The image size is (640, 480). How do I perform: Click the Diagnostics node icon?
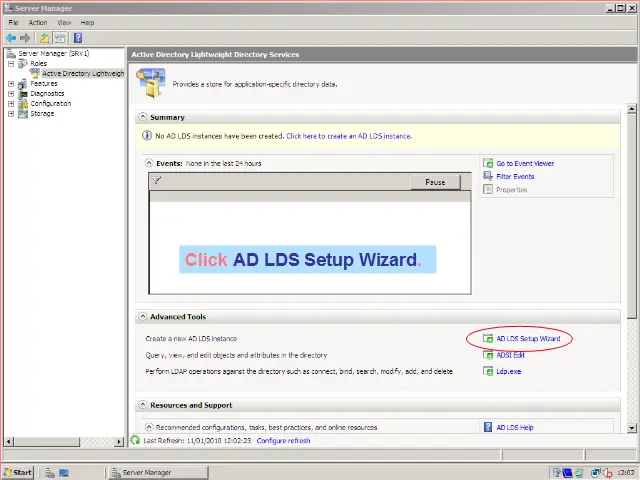click(x=23, y=93)
